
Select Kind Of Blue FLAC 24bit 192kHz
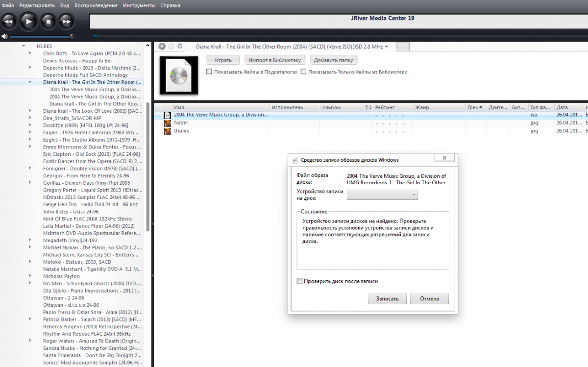pos(87,219)
